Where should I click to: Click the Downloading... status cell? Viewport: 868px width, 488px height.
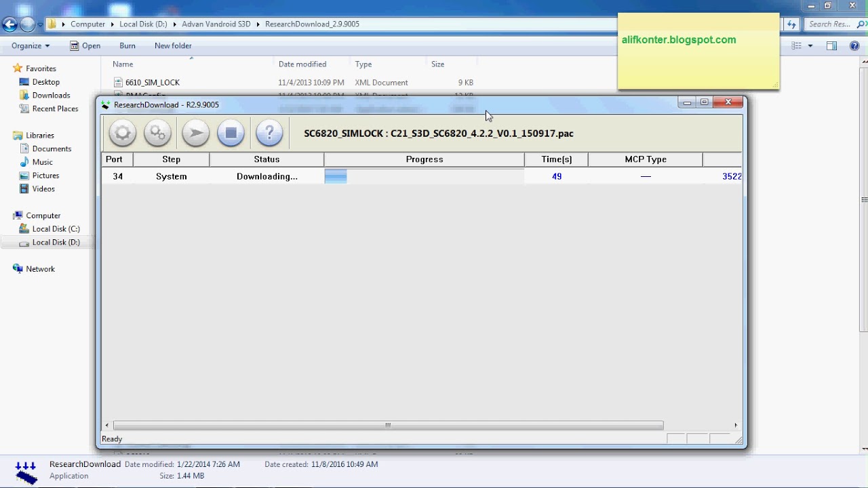pyautogui.click(x=267, y=176)
